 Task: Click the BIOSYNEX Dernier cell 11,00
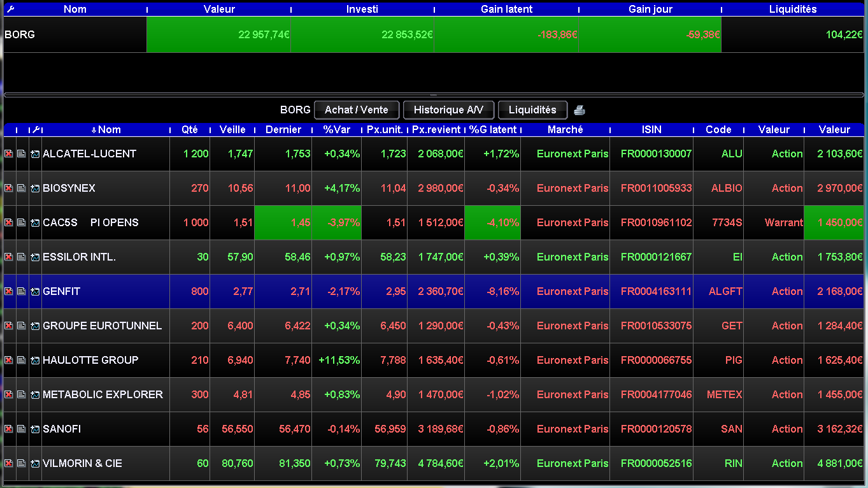[283, 188]
